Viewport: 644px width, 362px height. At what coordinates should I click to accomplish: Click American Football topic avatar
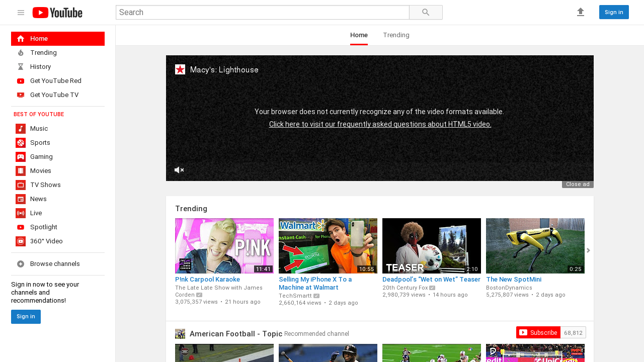pos(180,334)
